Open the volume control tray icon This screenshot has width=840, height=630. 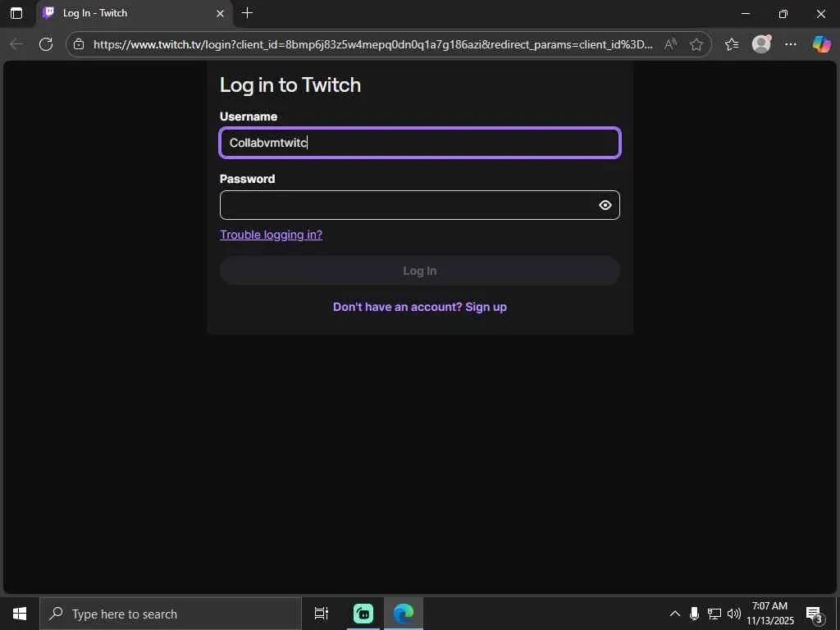734,614
